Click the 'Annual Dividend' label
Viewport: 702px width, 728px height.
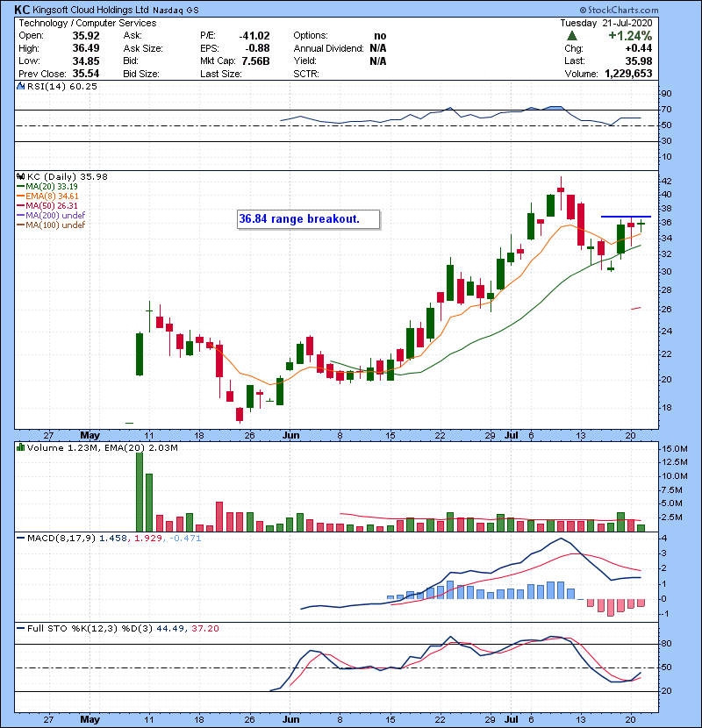point(328,48)
